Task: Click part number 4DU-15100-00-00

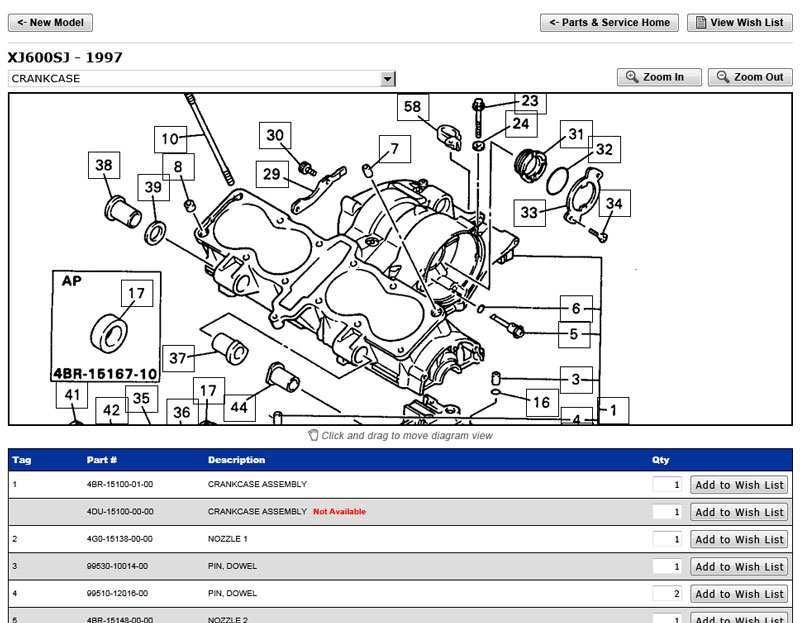Action: (x=120, y=511)
